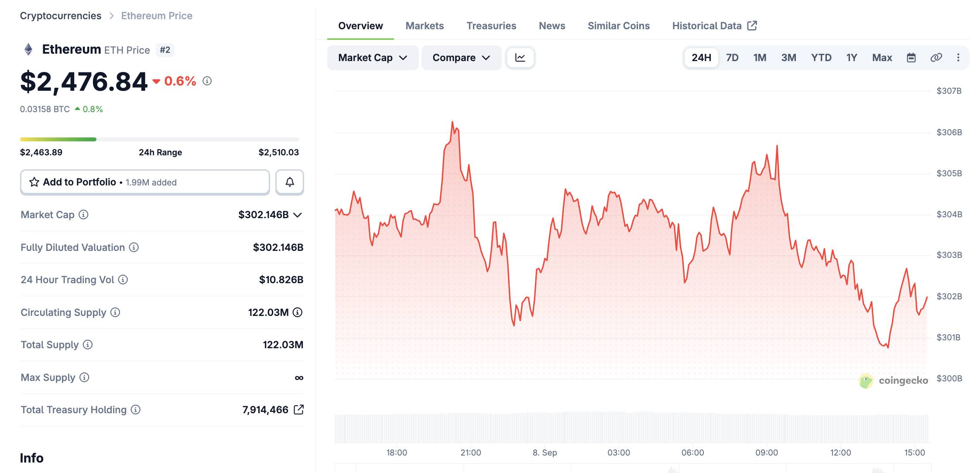The image size is (980, 473).
Task: Click the $2,463.89 range low value
Action: [x=41, y=152]
